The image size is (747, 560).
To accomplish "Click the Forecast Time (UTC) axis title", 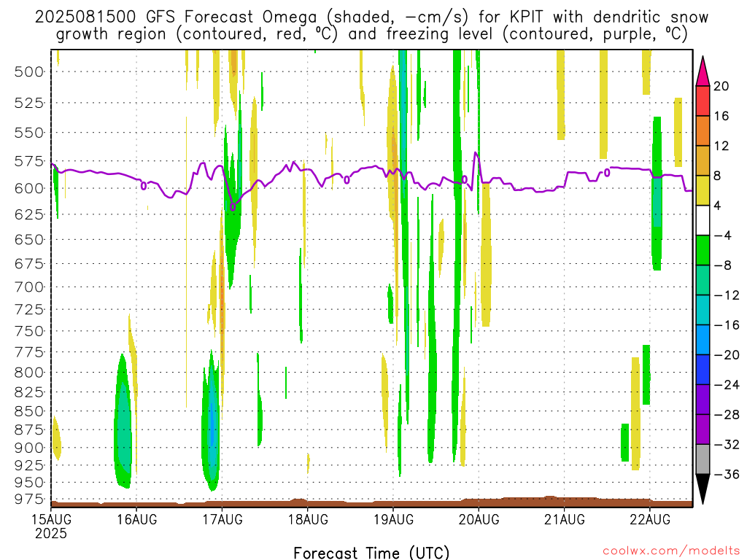I will pyautogui.click(x=371, y=553).
